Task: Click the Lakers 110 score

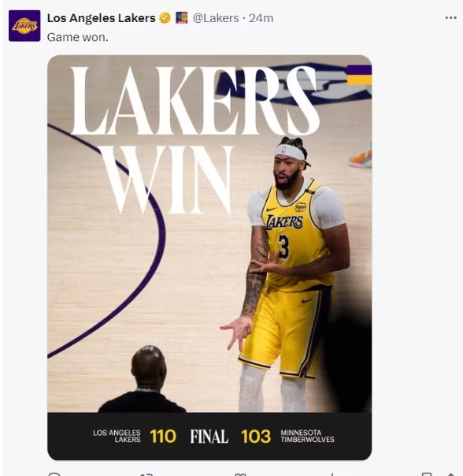Action: 163,437
